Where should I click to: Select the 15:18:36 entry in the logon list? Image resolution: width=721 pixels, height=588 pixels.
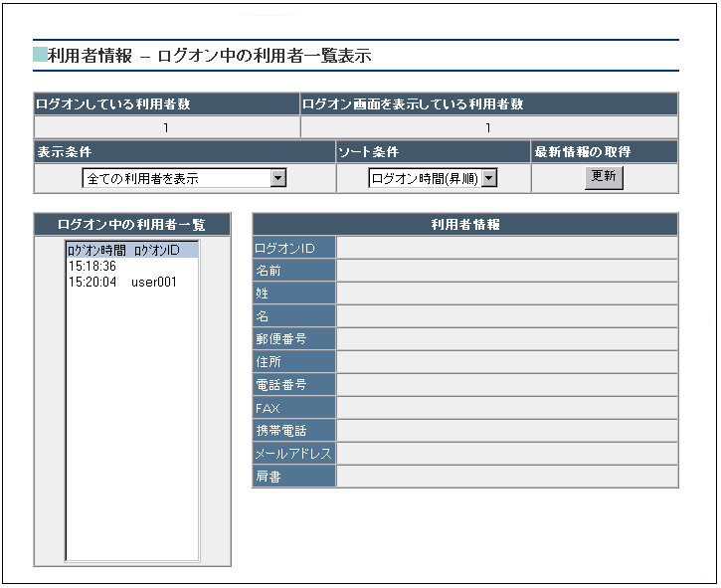point(93,267)
